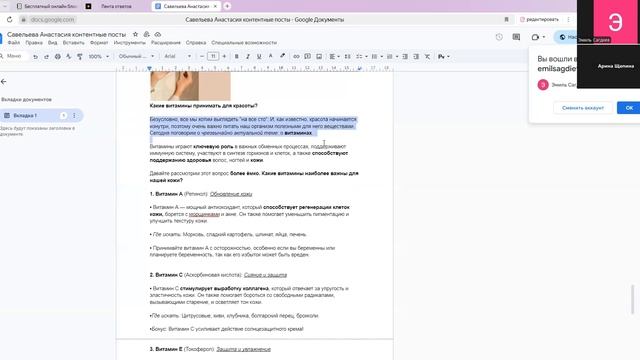
Task: Undo the last edit in toolbar
Action: [x=36, y=56]
